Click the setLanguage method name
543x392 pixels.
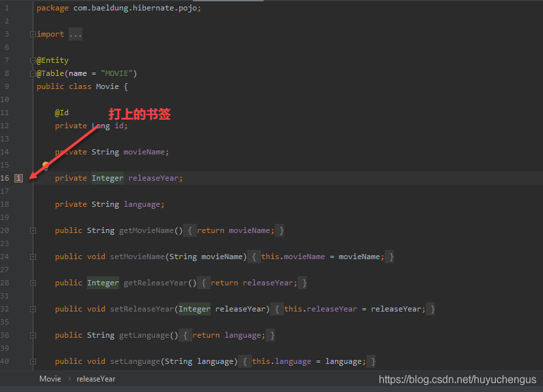tap(135, 361)
